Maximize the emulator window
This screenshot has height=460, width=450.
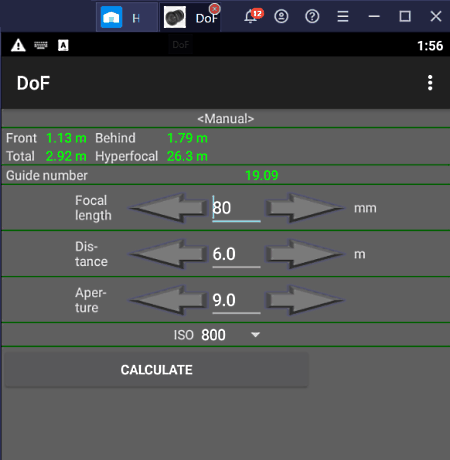pyautogui.click(x=405, y=16)
